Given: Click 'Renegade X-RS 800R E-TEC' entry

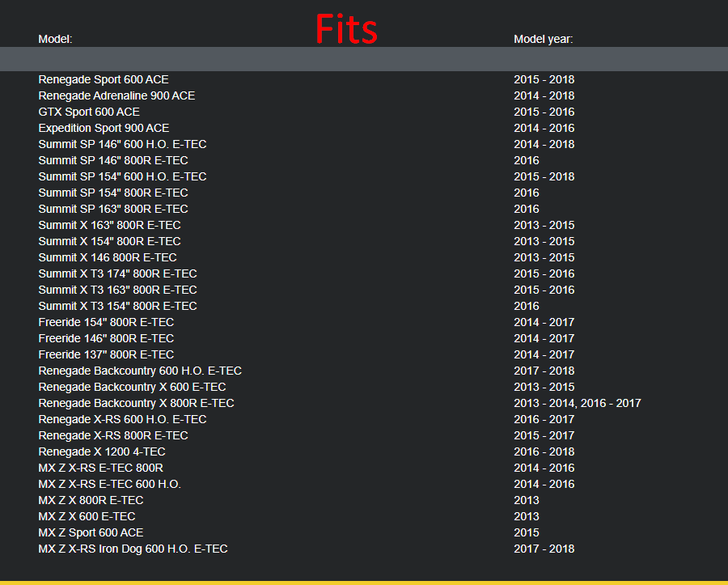Looking at the screenshot, I should tap(113, 436).
